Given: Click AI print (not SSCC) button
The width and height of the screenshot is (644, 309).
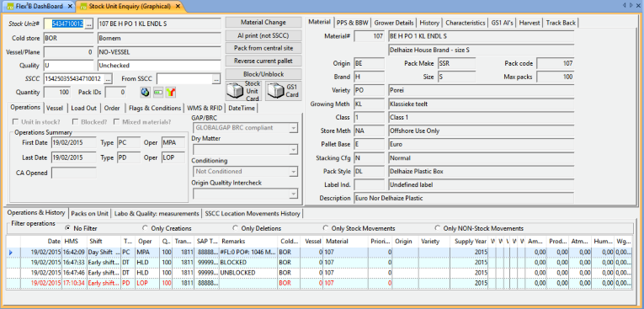Looking at the screenshot, I should click(263, 35).
